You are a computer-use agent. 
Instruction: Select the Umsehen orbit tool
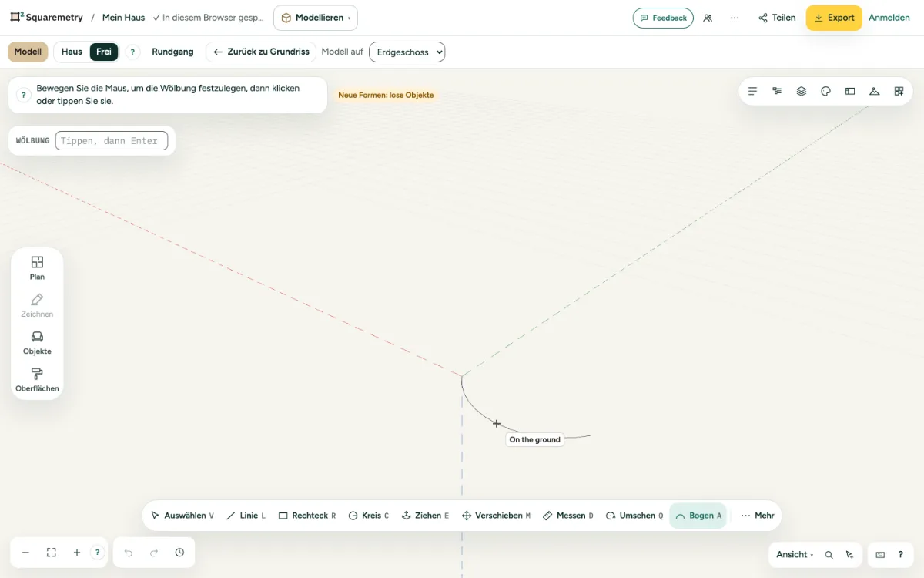pyautogui.click(x=634, y=516)
